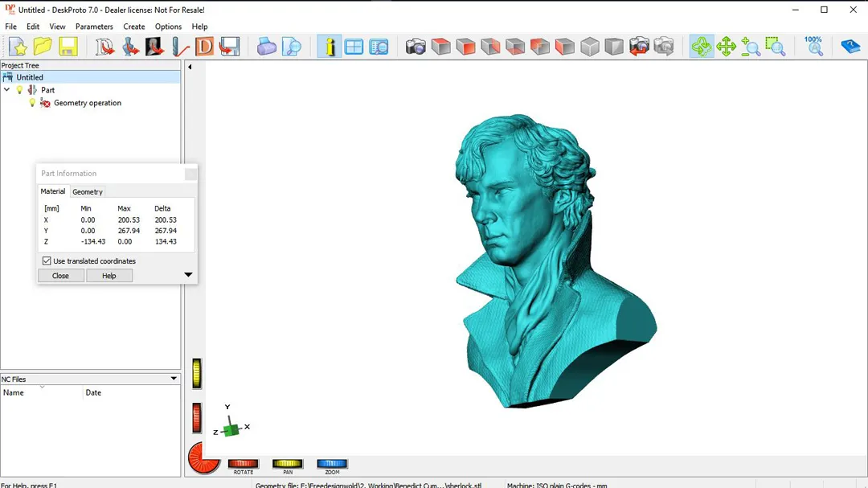Select the Part tree item
The width and height of the screenshot is (868, 488).
point(47,90)
